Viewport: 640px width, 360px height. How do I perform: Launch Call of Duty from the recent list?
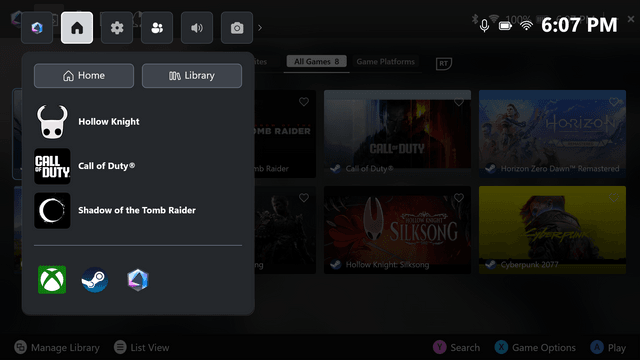pos(138,166)
